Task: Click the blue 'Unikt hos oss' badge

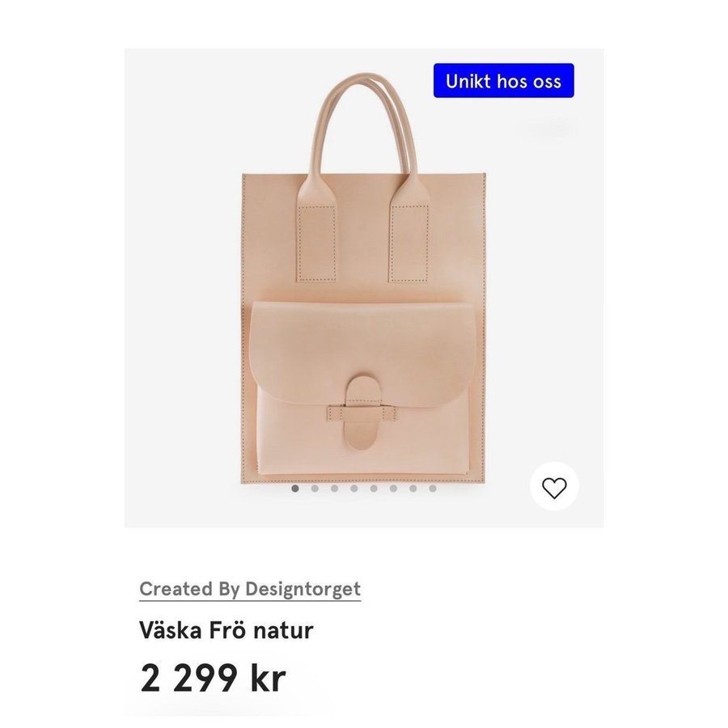Action: [504, 81]
